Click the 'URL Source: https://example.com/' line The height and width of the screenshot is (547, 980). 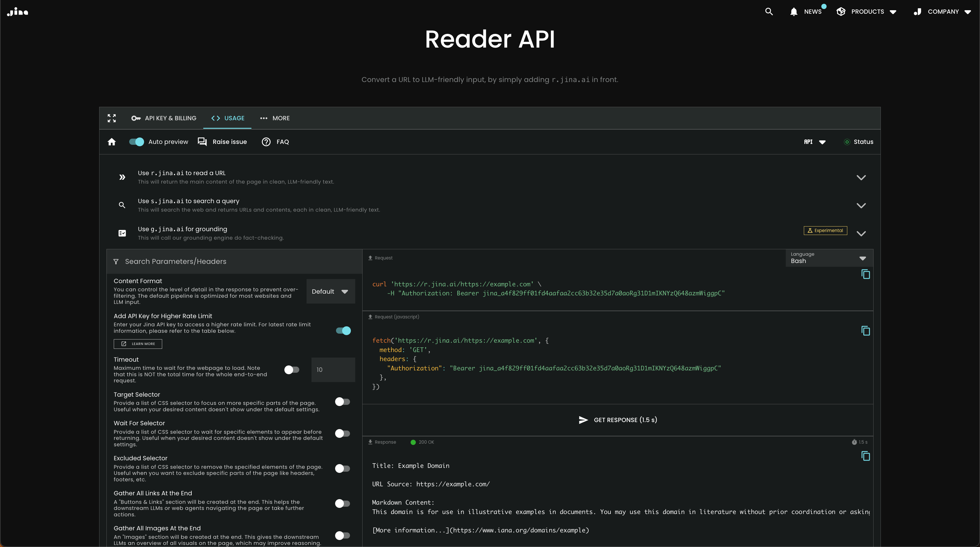[431, 484]
